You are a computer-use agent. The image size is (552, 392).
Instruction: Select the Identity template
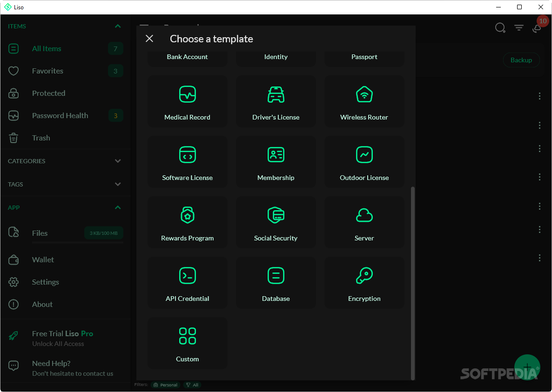276,59
